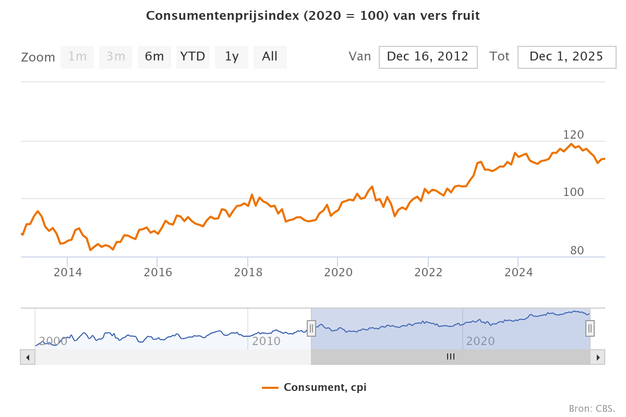Image resolution: width=626 pixels, height=417 pixels.
Task: Grab the right navigator range handle
Action: [x=590, y=327]
